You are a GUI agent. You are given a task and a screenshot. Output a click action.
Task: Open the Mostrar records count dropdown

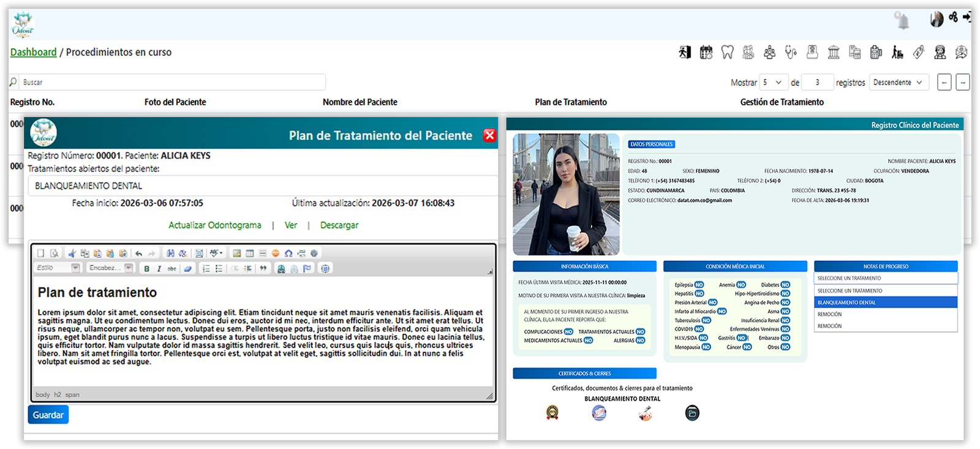772,82
